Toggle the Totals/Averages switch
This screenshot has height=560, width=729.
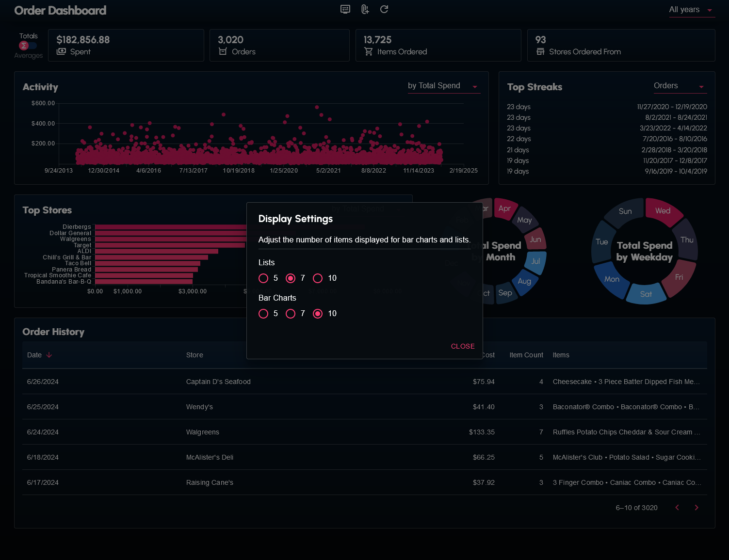point(28,46)
